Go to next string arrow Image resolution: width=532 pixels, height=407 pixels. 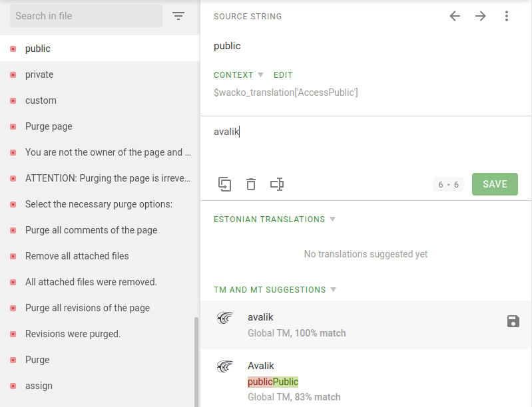point(481,16)
